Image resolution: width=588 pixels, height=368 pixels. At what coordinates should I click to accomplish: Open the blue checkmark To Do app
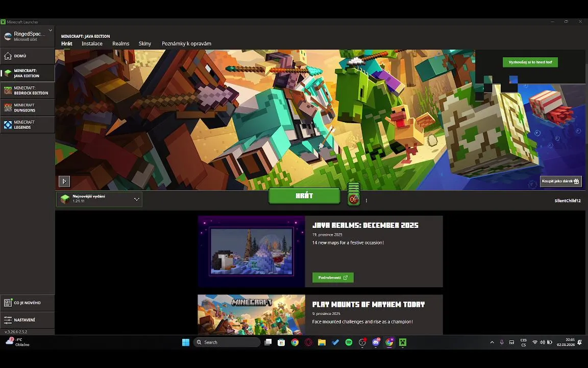click(x=335, y=342)
